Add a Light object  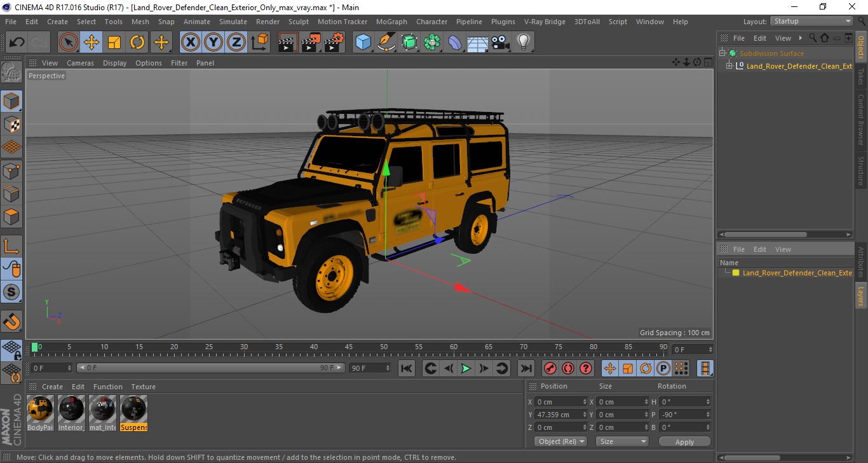(524, 43)
